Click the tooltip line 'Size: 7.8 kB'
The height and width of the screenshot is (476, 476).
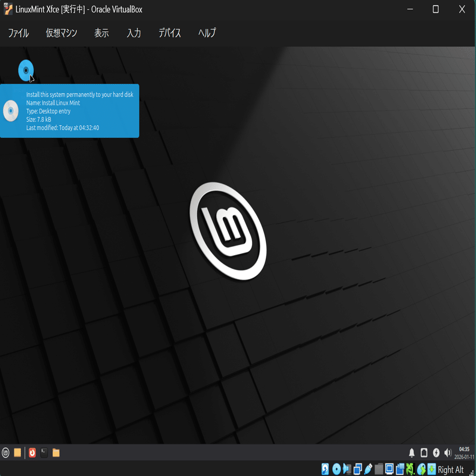tap(38, 119)
